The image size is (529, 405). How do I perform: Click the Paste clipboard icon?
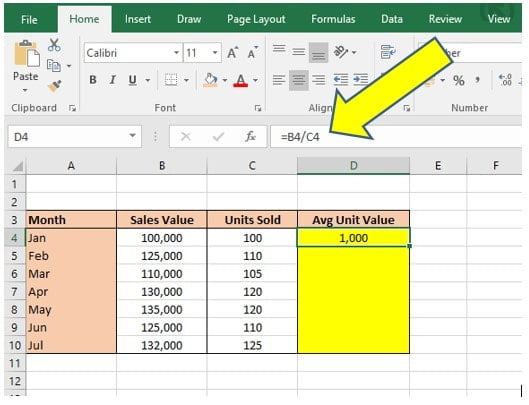click(26, 53)
